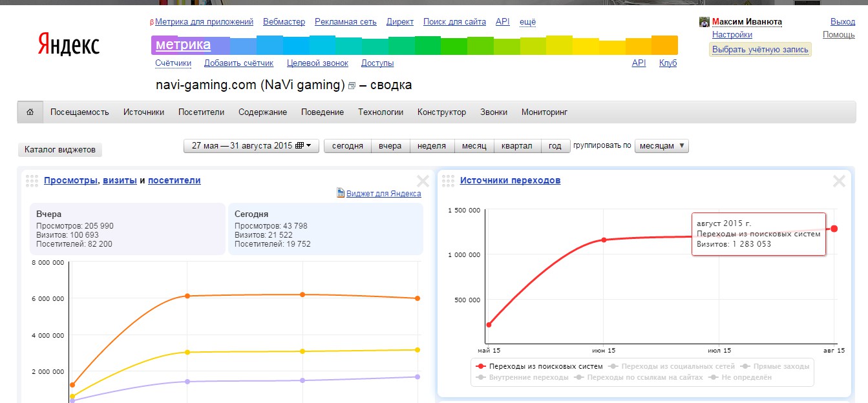Open Метрика для приложений link

tap(204, 22)
